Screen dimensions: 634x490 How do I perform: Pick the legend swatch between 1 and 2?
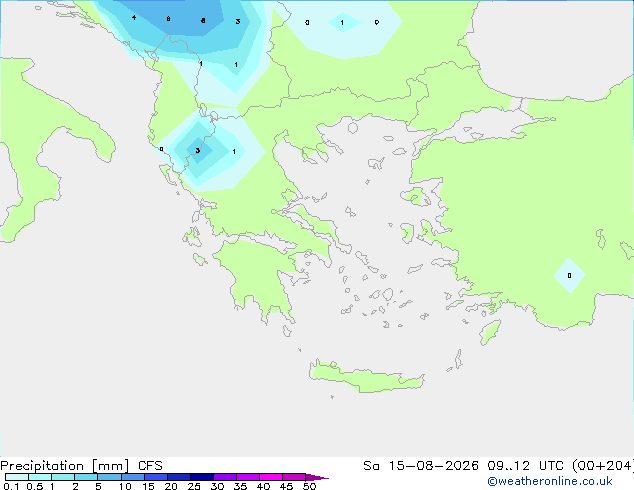(x=63, y=477)
